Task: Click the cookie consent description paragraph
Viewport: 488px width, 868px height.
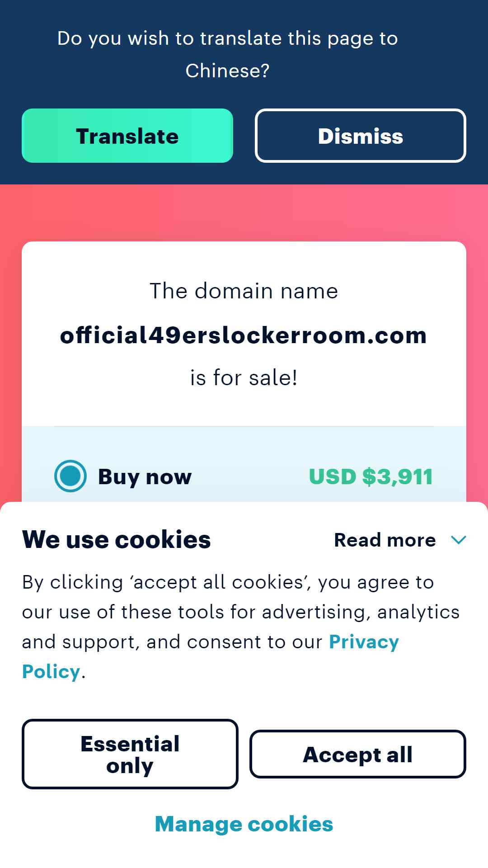Action: (241, 627)
